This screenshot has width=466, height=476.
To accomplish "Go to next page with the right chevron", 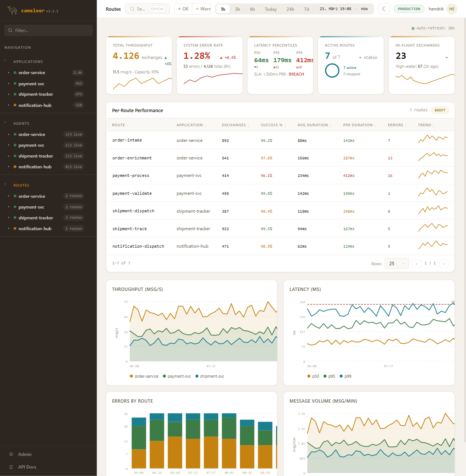I will tap(444, 264).
